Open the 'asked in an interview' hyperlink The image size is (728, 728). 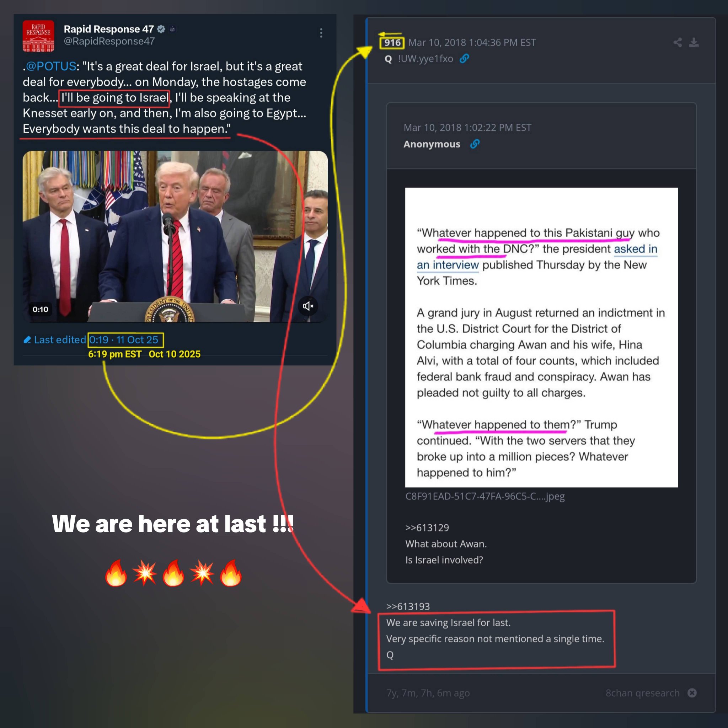point(537,257)
